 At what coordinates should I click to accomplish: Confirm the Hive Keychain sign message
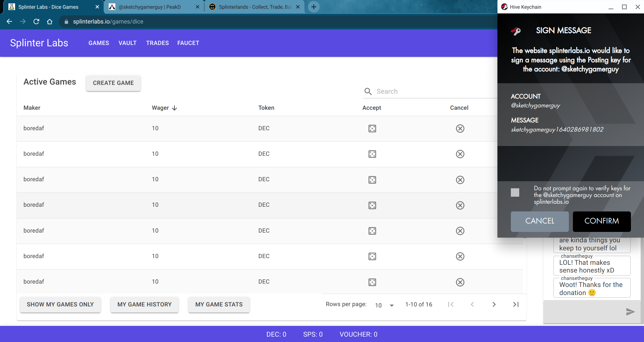(x=602, y=221)
